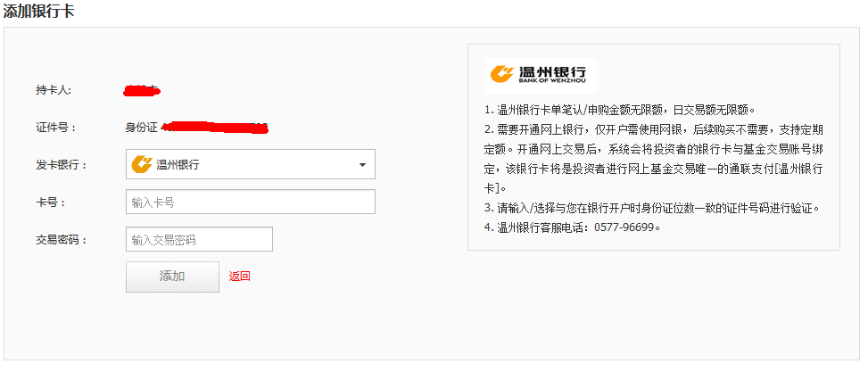Expand the issuing bank dropdown arrow
The image size is (868, 372).
[362, 165]
